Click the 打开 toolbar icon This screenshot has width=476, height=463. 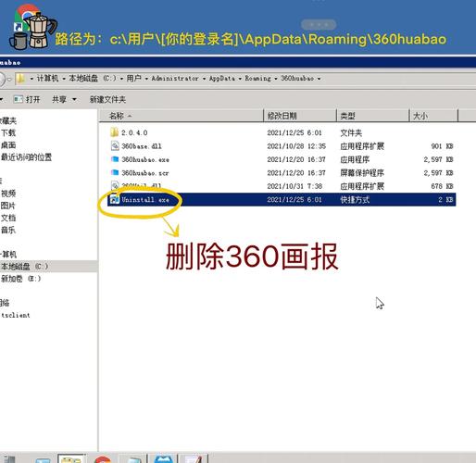[19, 99]
